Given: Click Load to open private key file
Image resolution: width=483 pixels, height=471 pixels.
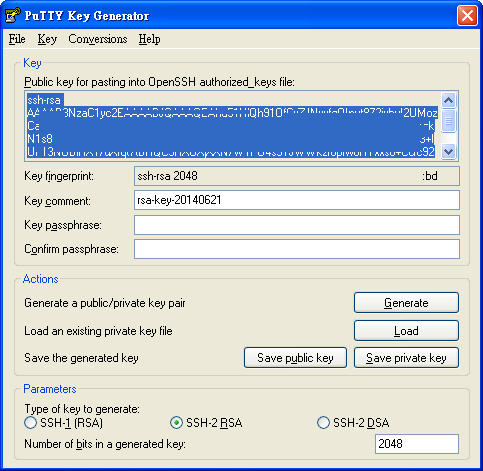Looking at the screenshot, I should click(406, 331).
